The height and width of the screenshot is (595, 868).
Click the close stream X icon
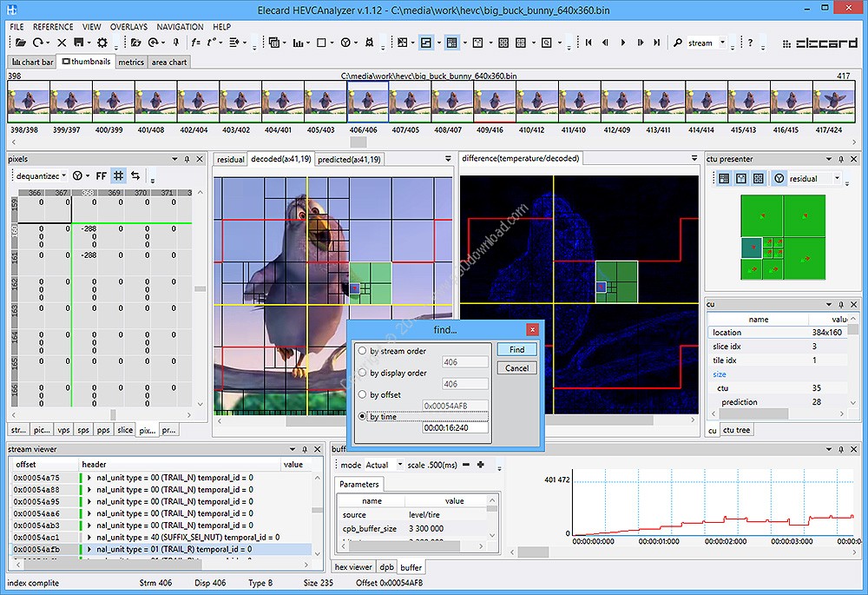pos(62,43)
